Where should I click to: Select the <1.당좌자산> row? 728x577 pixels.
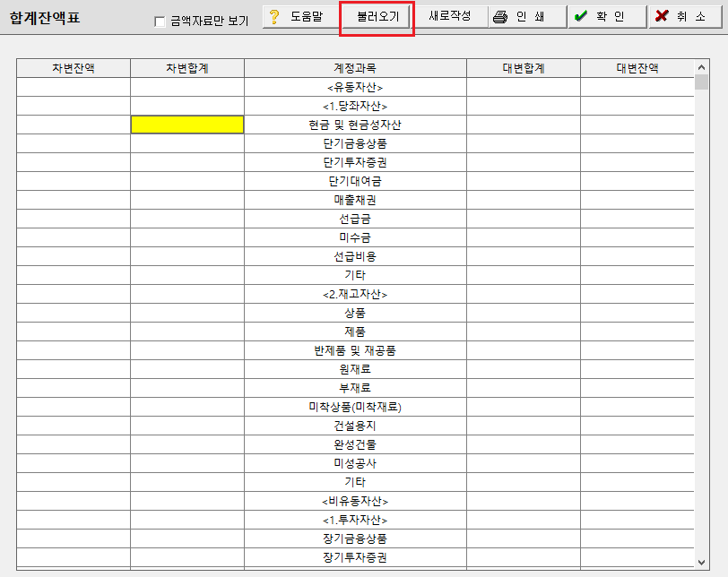355,106
